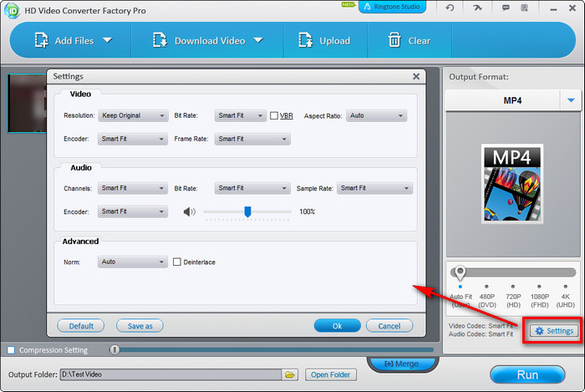Expand the output format dropdown arrow

click(x=571, y=100)
